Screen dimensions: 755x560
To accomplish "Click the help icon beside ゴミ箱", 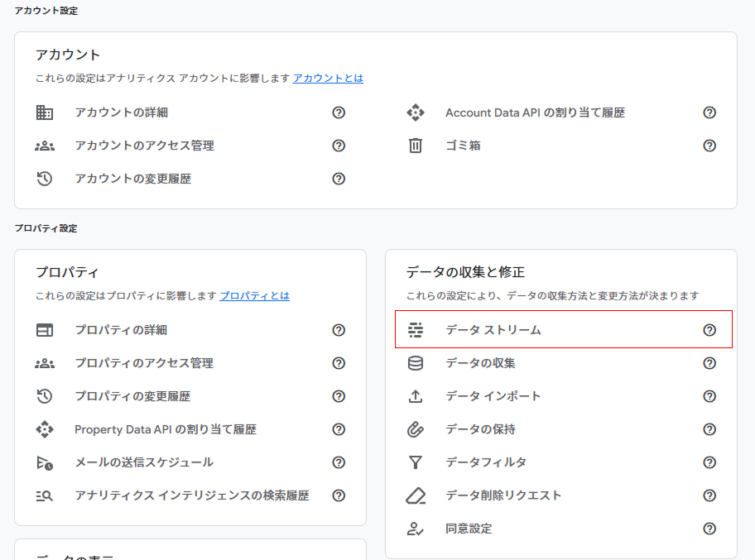I will pyautogui.click(x=709, y=146).
